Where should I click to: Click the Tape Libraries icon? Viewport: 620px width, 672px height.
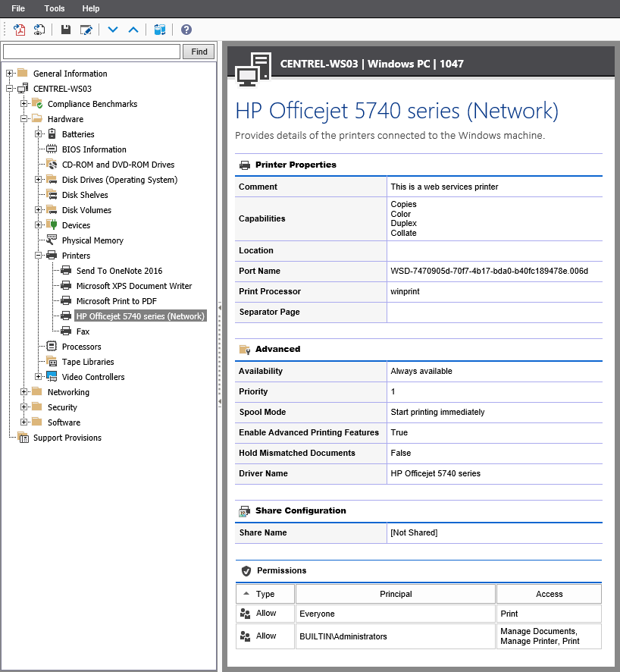(x=52, y=361)
